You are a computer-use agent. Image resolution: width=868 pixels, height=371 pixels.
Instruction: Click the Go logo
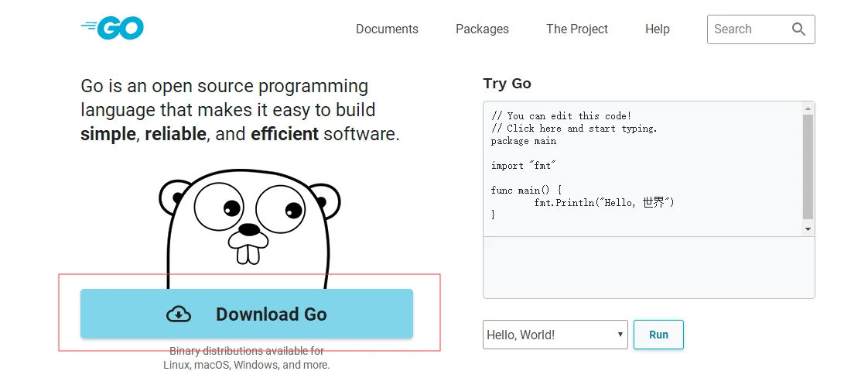tap(112, 29)
